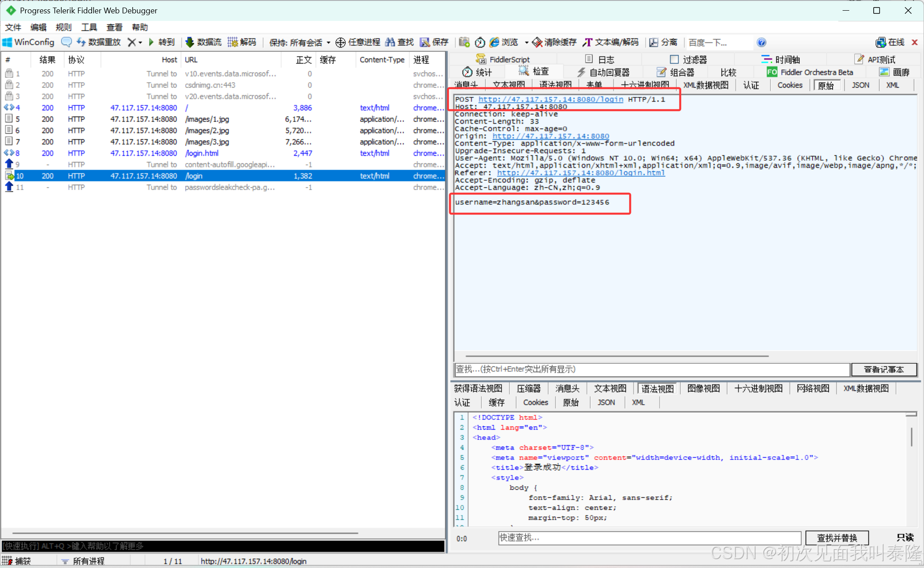Open the 浏览 browse dropdown arrow
Viewport: 924px width, 568px height.
click(526, 43)
